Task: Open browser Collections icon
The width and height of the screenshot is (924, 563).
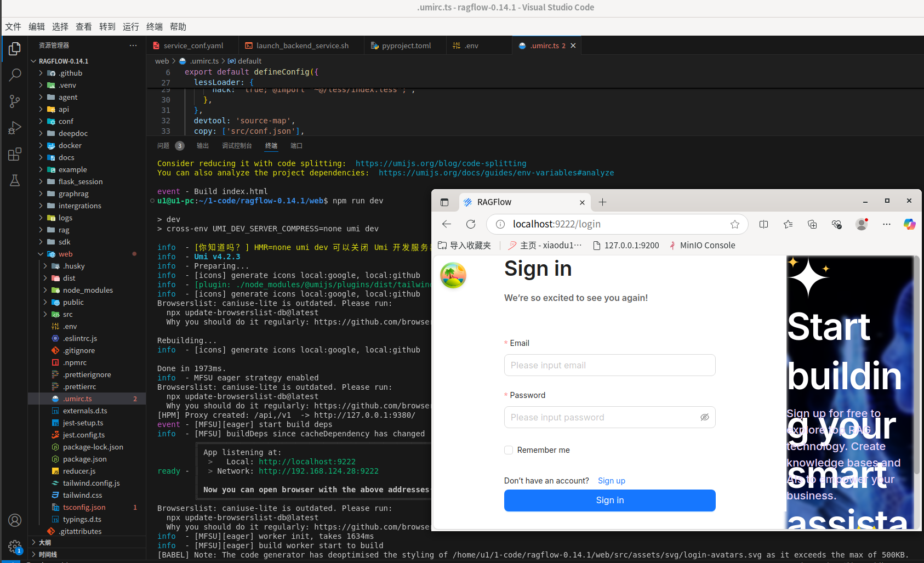Action: pyautogui.click(x=812, y=224)
